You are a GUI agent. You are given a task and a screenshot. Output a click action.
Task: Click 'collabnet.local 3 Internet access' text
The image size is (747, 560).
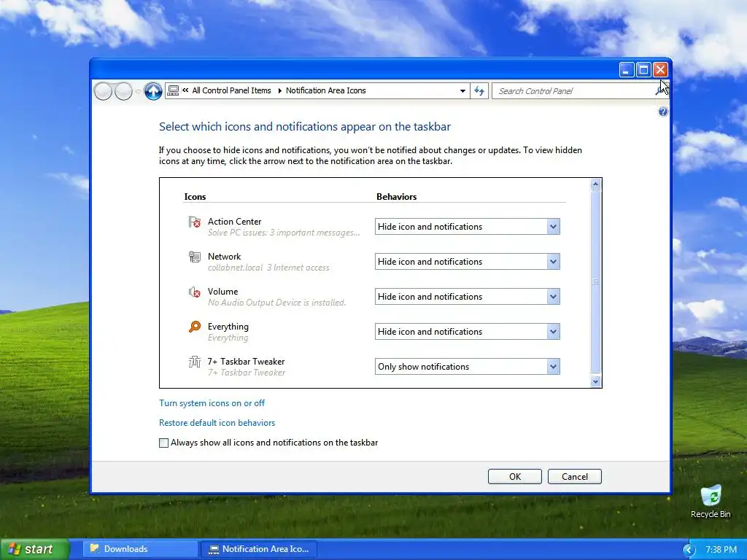[x=268, y=268]
